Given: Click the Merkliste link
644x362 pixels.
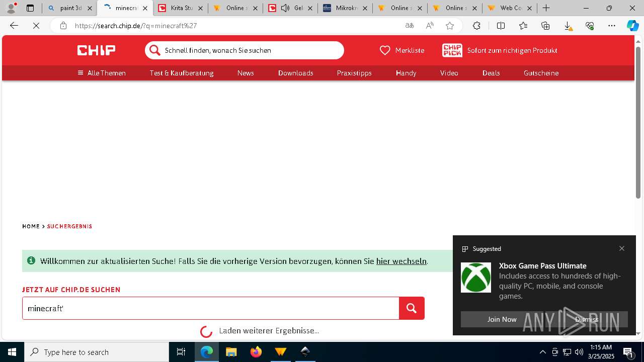Looking at the screenshot, I should tap(410, 50).
